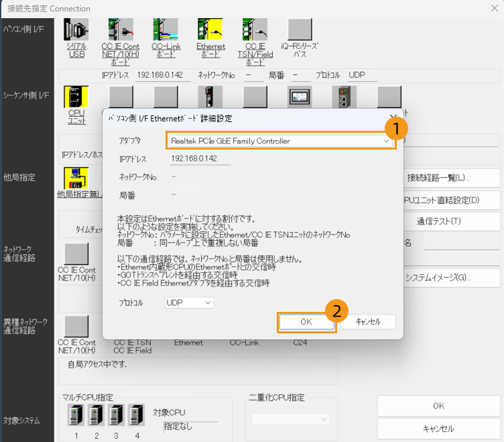This screenshot has width=504, height=442.
Task: Select multi-CPU number 3 icon
Action: [116, 415]
